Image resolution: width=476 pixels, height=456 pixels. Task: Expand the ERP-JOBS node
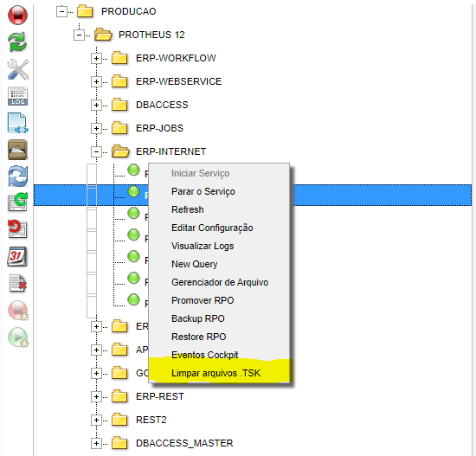(x=96, y=128)
